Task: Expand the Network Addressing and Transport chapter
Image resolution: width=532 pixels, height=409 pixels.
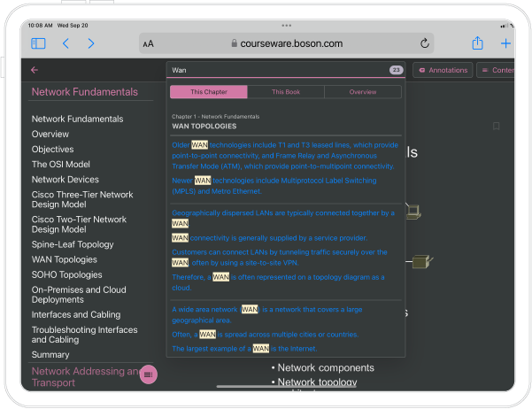Action: click(84, 377)
